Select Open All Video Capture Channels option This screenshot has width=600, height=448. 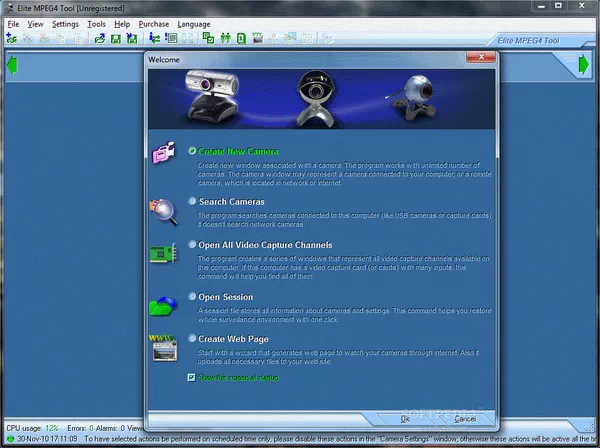point(192,244)
